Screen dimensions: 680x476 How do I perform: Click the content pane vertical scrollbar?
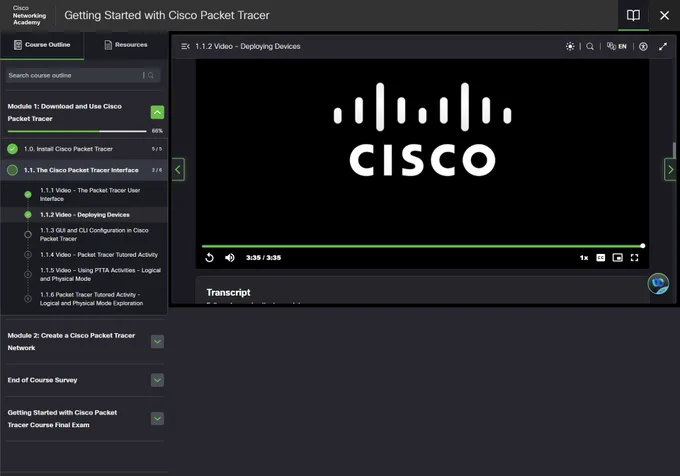point(674,150)
